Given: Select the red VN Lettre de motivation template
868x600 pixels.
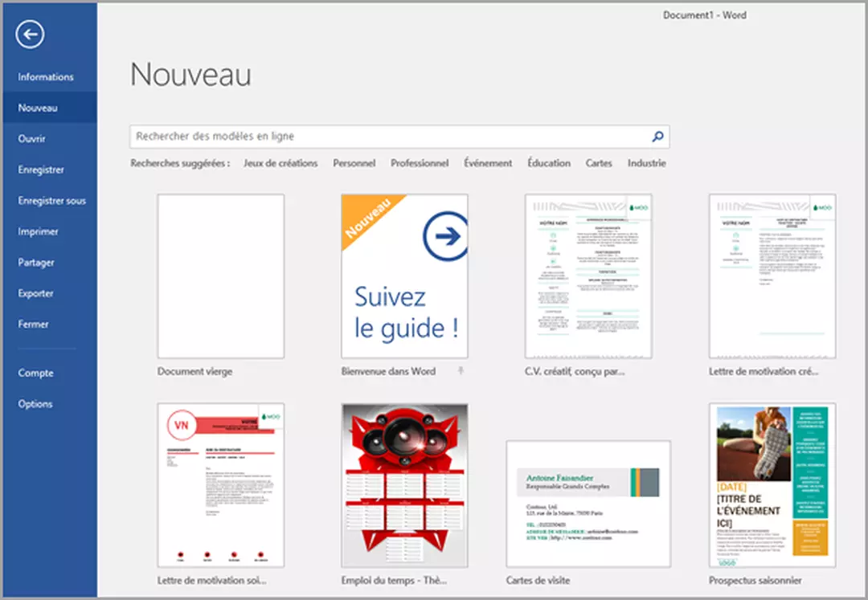Looking at the screenshot, I should pos(221,485).
